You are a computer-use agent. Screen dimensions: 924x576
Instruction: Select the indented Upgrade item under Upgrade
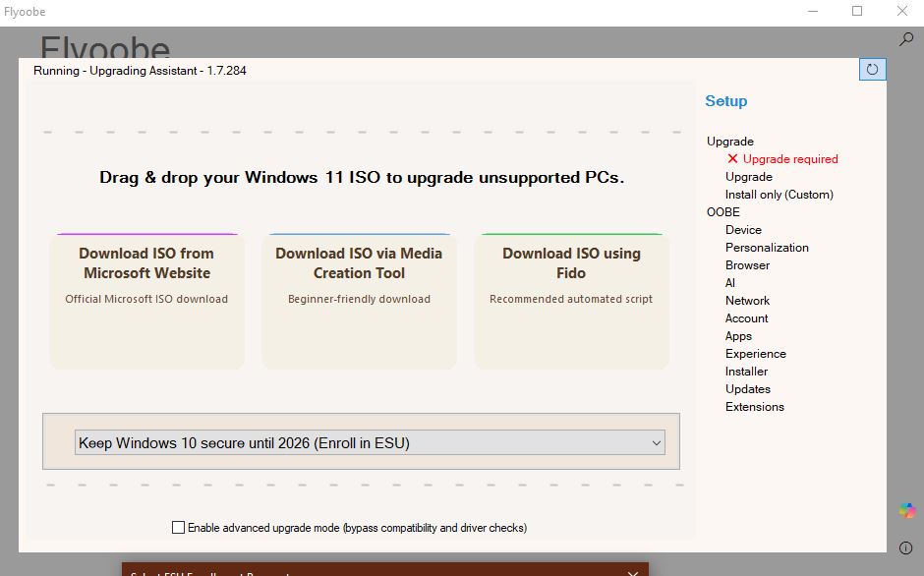[748, 177]
